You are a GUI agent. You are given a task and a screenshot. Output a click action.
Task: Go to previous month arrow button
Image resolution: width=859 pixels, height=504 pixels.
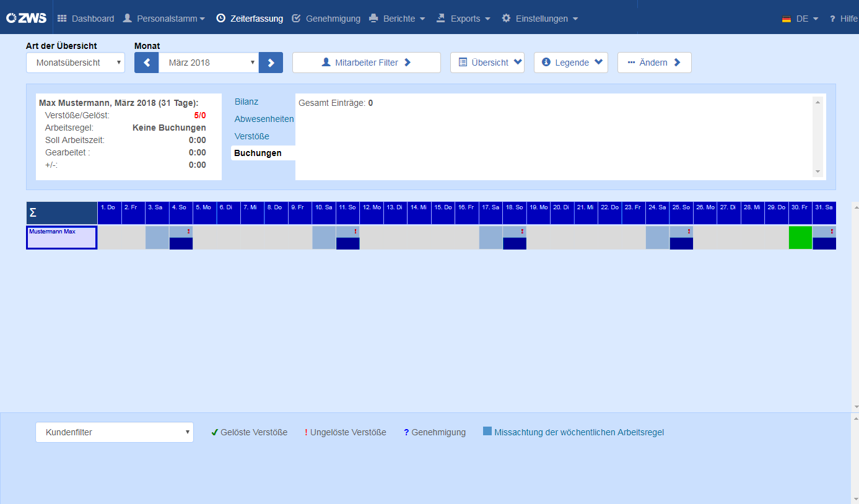[147, 63]
